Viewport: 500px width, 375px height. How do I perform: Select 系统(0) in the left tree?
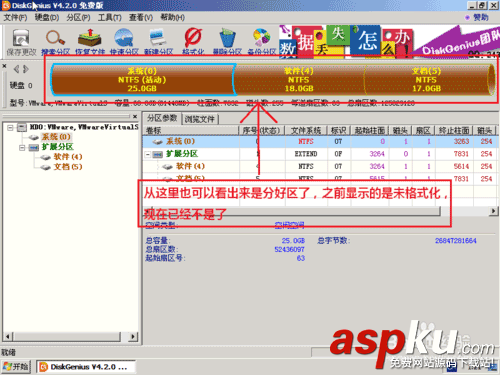pyautogui.click(x=56, y=137)
